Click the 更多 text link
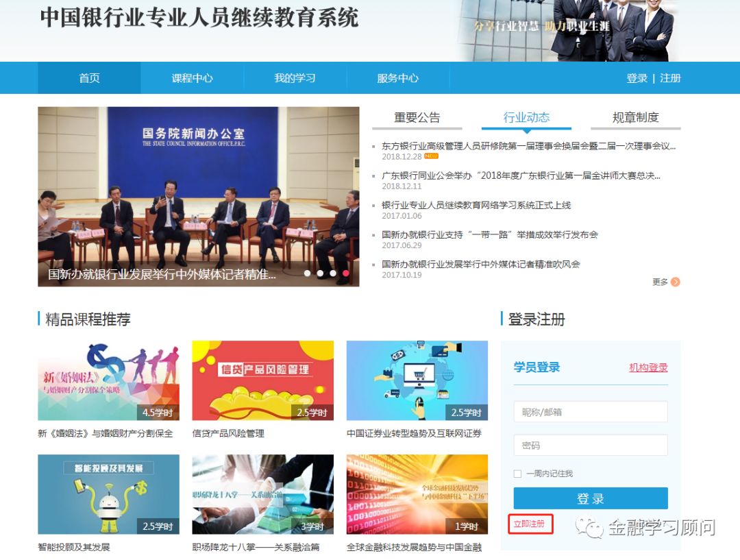Image resolution: width=740 pixels, height=560 pixels. tap(661, 282)
